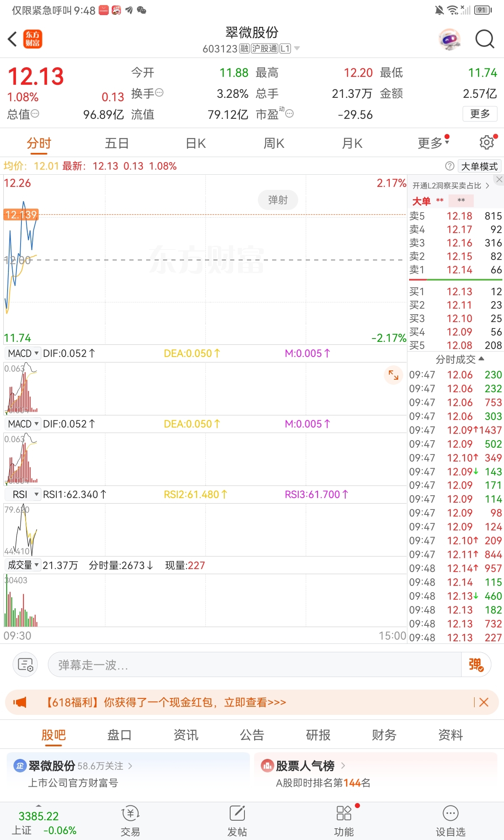
Task: Tap the battery indicator
Action: coord(483,10)
